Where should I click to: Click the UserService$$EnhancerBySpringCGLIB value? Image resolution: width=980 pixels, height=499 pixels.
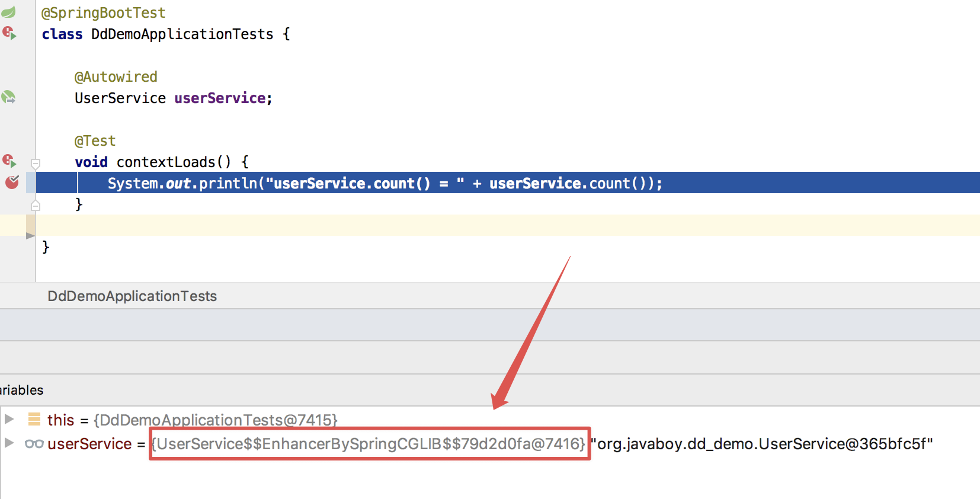[369, 444]
